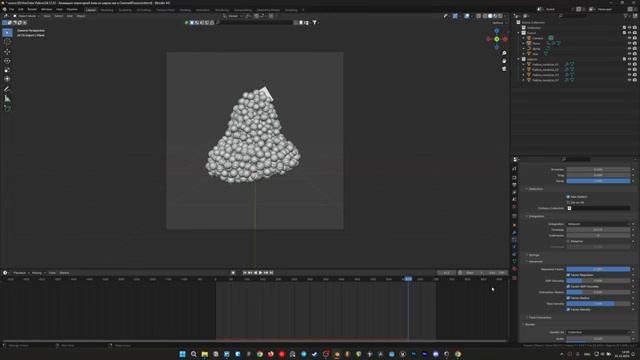Open the Object Mode dropdown
This screenshot has height=360, width=640.
pyautogui.click(x=27, y=16)
